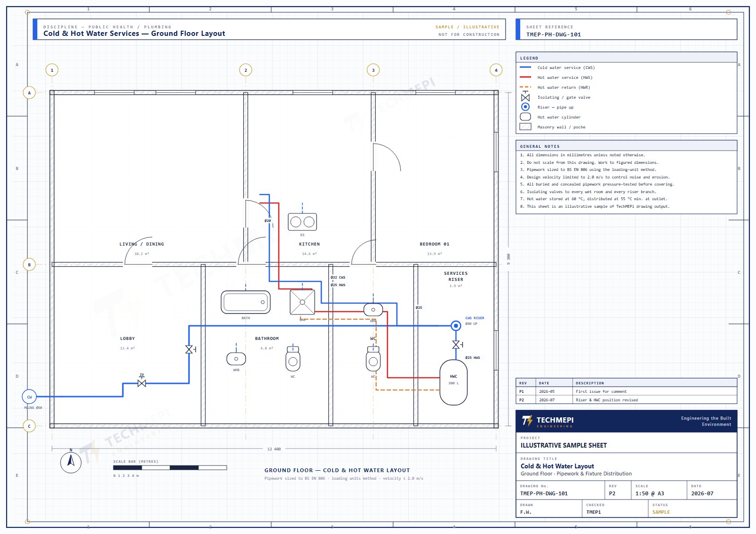The height and width of the screenshot is (534, 756).
Task: Click the BATHROOM room label
Action: (x=267, y=339)
